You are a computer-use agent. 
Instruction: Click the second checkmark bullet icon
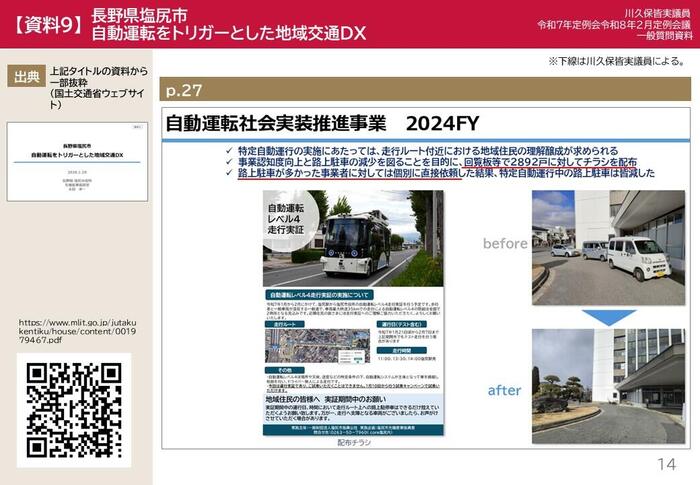click(229, 161)
